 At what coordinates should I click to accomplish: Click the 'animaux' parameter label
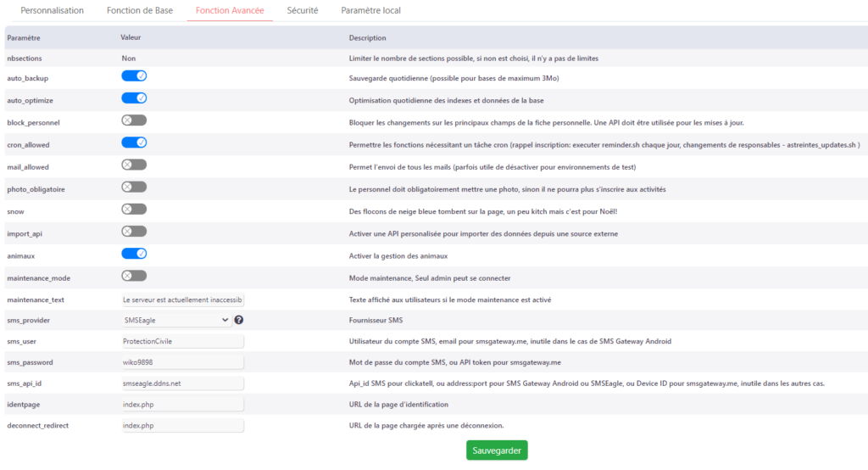click(x=21, y=255)
